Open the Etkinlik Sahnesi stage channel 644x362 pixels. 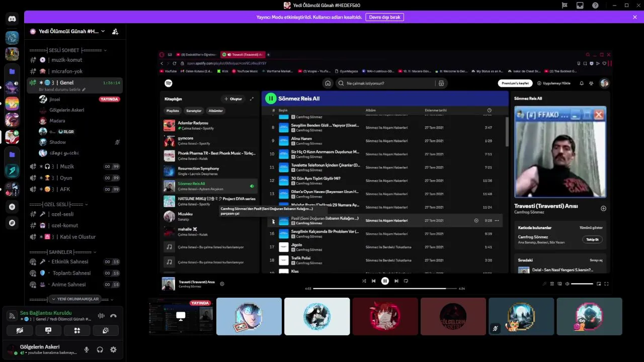74,261
